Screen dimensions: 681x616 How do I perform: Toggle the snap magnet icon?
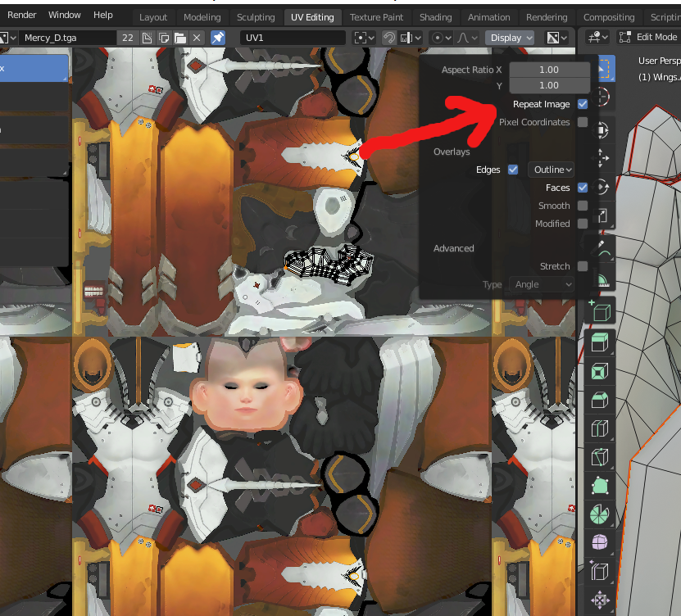click(389, 38)
